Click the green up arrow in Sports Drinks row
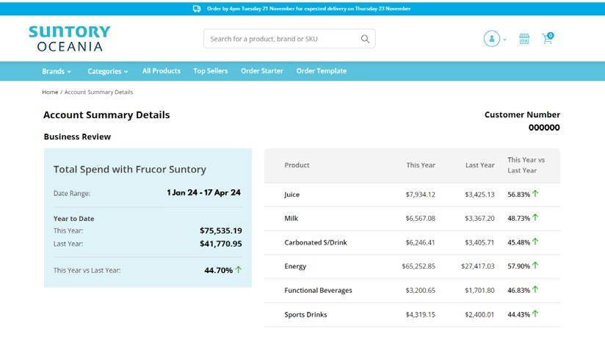605x364 pixels. (535, 314)
